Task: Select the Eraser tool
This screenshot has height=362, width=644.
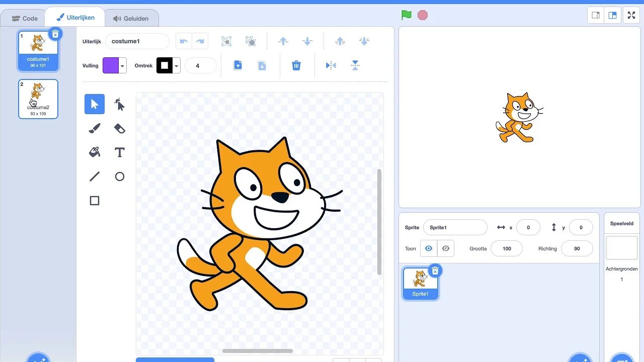Action: click(x=119, y=128)
